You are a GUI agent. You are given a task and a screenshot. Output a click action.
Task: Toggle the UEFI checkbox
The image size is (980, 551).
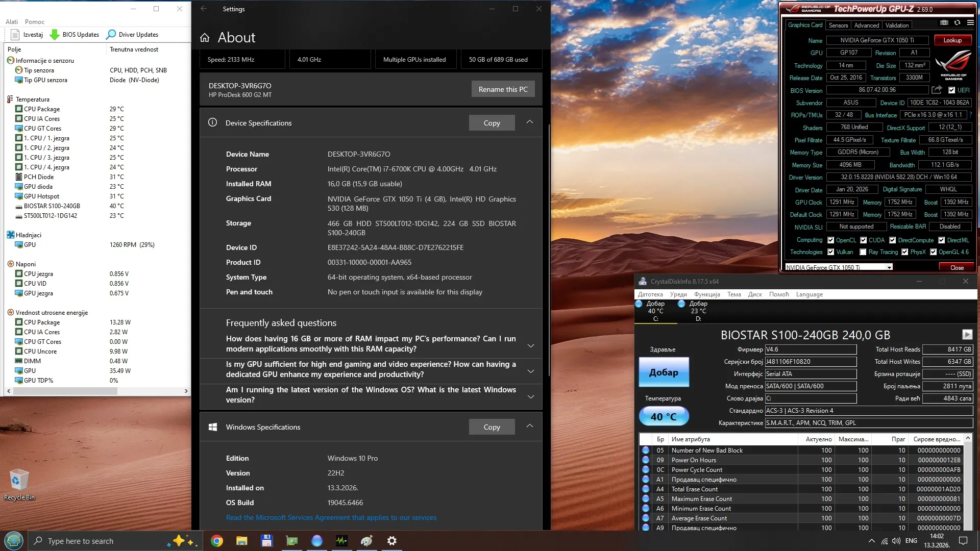(951, 90)
